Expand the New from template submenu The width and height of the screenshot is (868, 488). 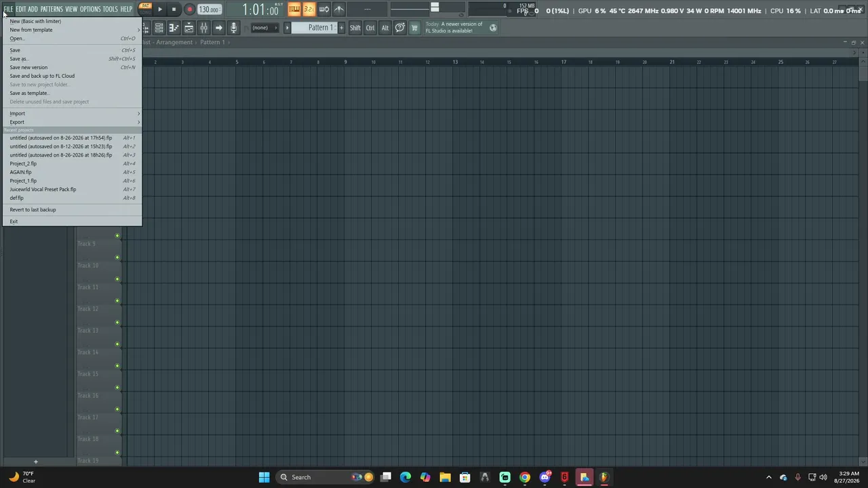pos(72,30)
